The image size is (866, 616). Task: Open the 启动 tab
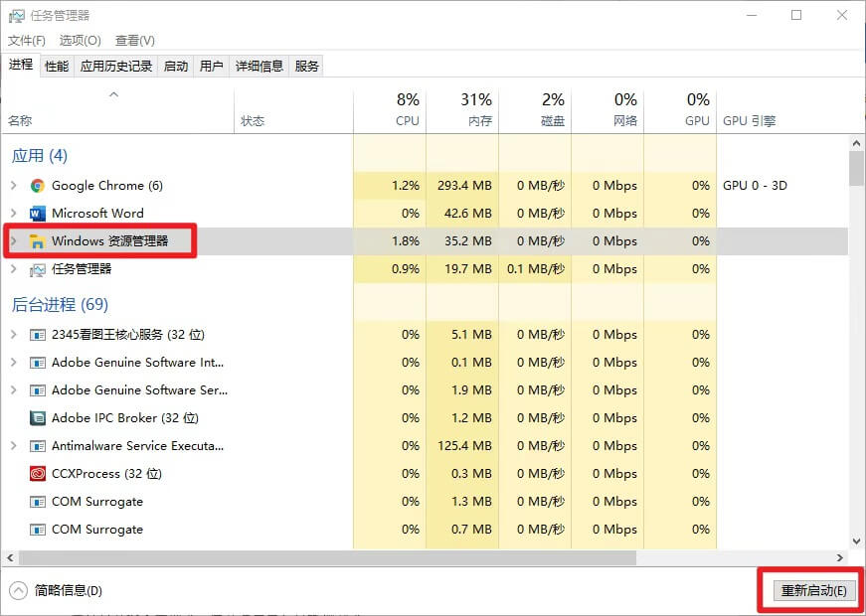176,66
